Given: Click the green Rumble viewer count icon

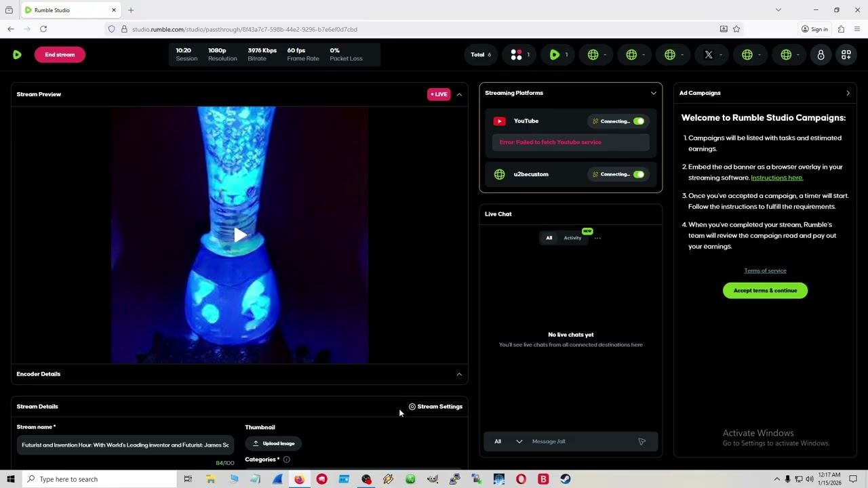Looking at the screenshot, I should pos(555,55).
